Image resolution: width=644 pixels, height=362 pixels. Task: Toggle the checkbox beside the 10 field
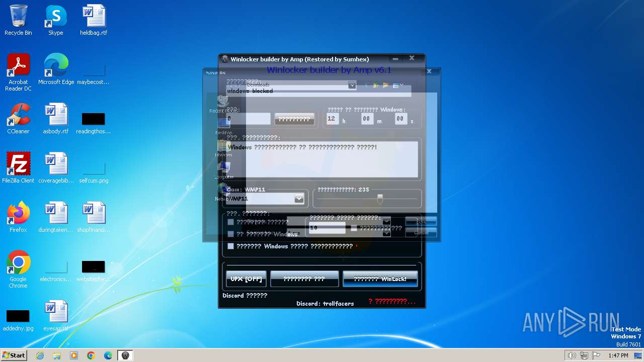(354, 228)
